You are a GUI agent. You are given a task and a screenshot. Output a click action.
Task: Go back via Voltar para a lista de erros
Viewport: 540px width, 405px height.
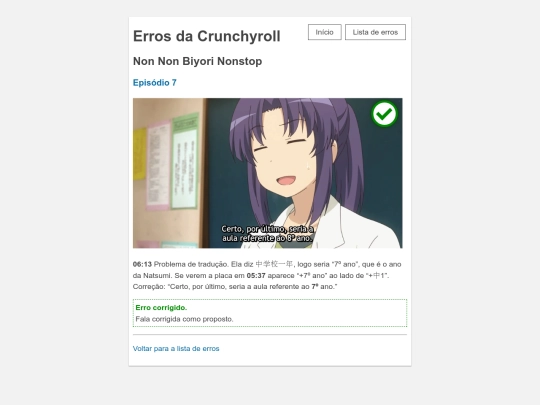(176, 349)
